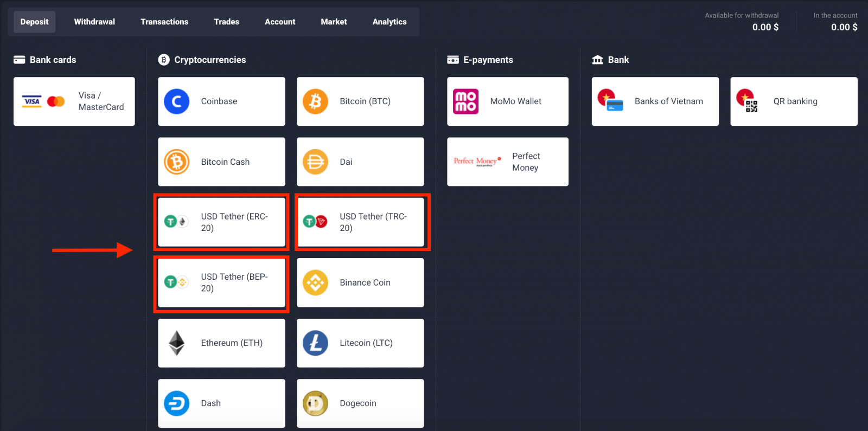868x431 pixels.
Task: Click the In the account balance
Action: click(844, 27)
